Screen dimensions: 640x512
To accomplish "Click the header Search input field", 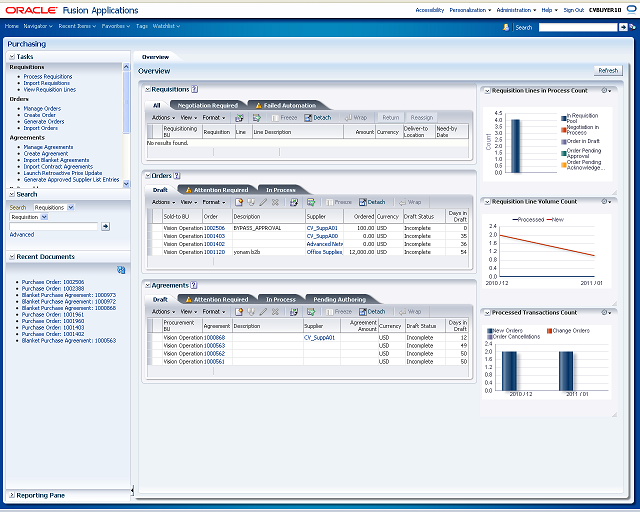I will [578, 27].
